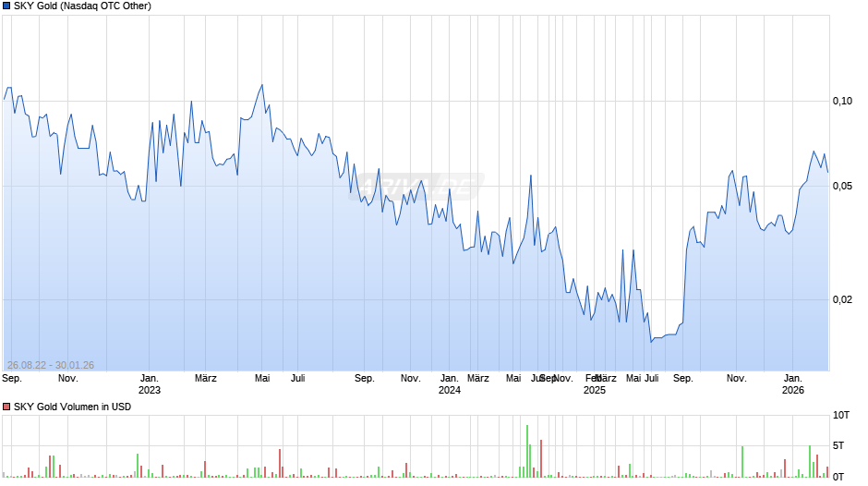Image resolution: width=868 pixels, height=486 pixels.
Task: Click the green volume bar near Nov. 2025
Action: 742,462
